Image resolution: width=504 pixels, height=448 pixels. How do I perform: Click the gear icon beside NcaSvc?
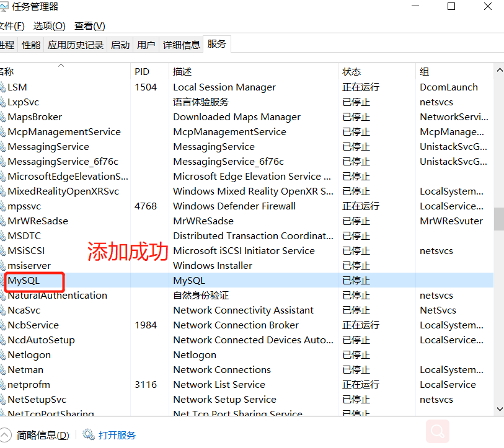tap(3, 310)
